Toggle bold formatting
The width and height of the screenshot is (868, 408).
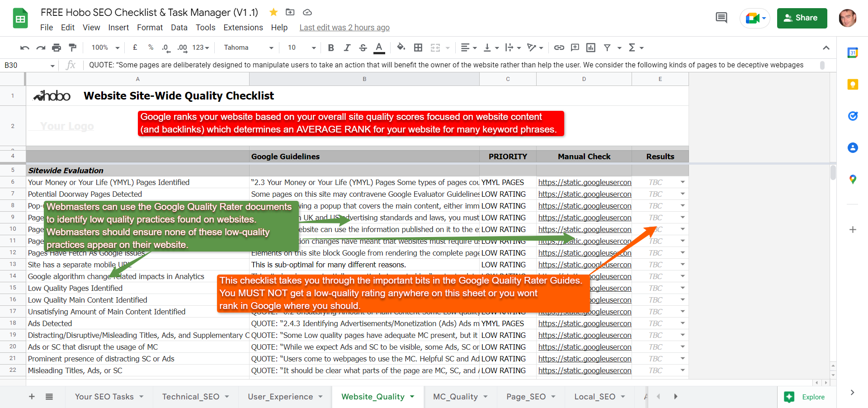331,47
